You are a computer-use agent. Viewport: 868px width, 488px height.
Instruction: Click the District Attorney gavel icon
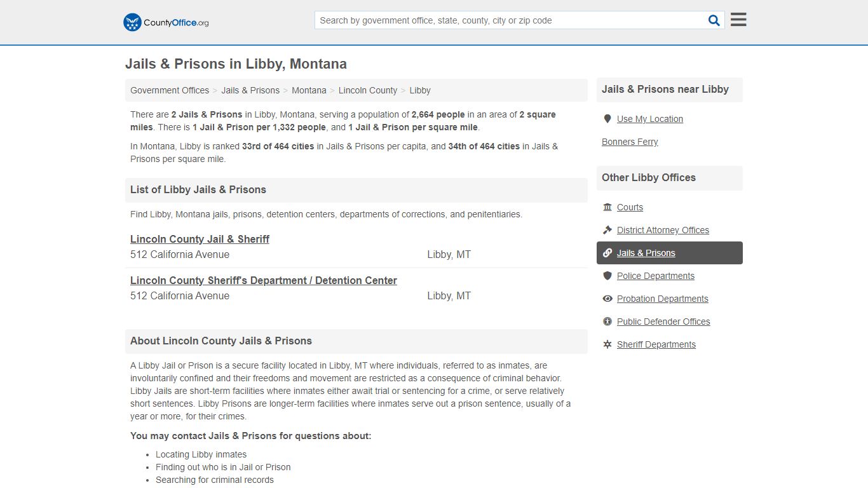point(607,230)
